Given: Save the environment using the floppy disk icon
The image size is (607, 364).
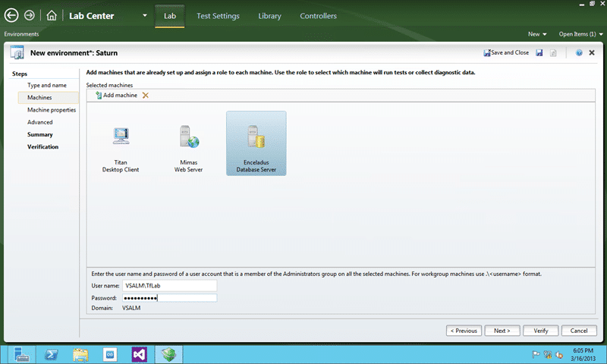Looking at the screenshot, I should tap(539, 52).
